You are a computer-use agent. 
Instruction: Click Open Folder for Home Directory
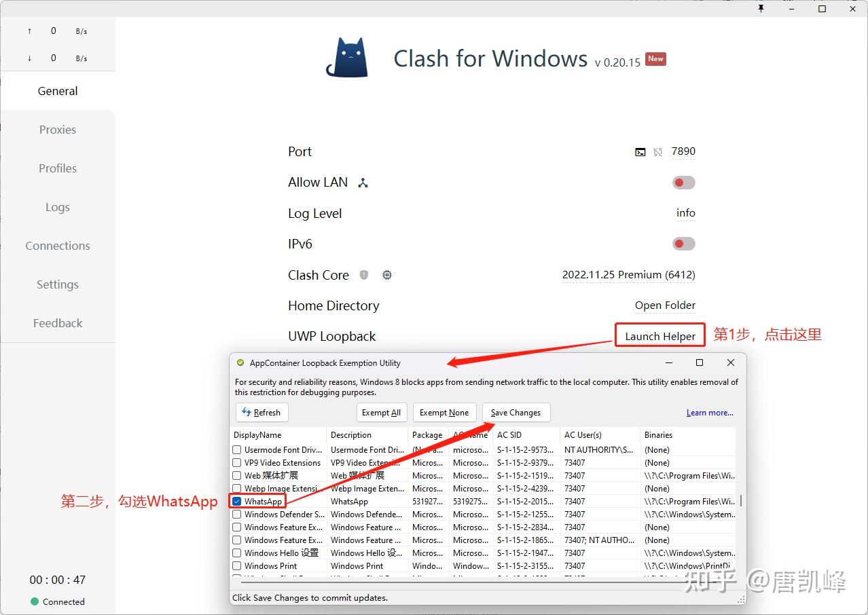pyautogui.click(x=665, y=305)
